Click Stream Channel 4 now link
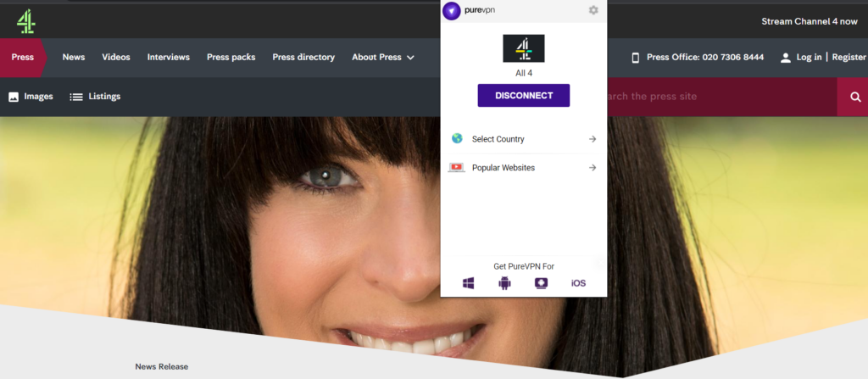 click(810, 21)
